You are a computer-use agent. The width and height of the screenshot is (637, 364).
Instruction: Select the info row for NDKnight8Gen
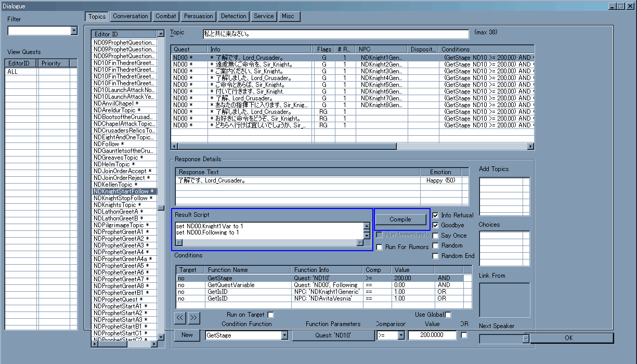click(x=353, y=105)
